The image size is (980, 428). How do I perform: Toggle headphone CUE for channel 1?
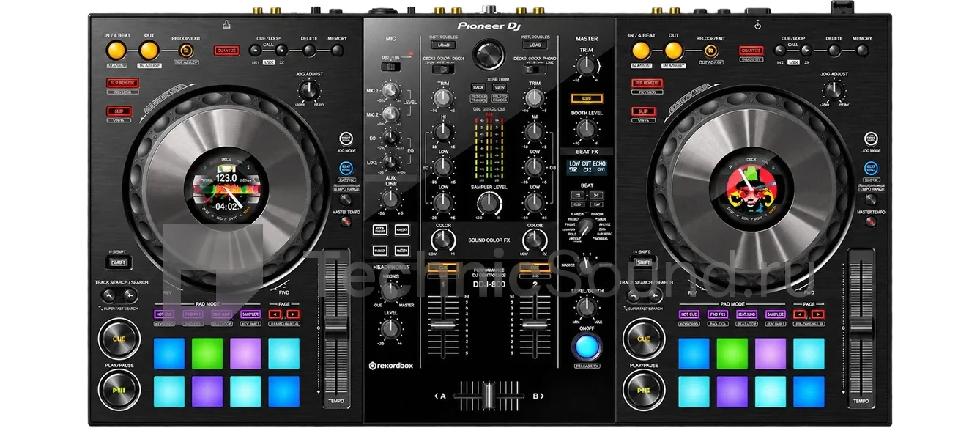tap(443, 269)
